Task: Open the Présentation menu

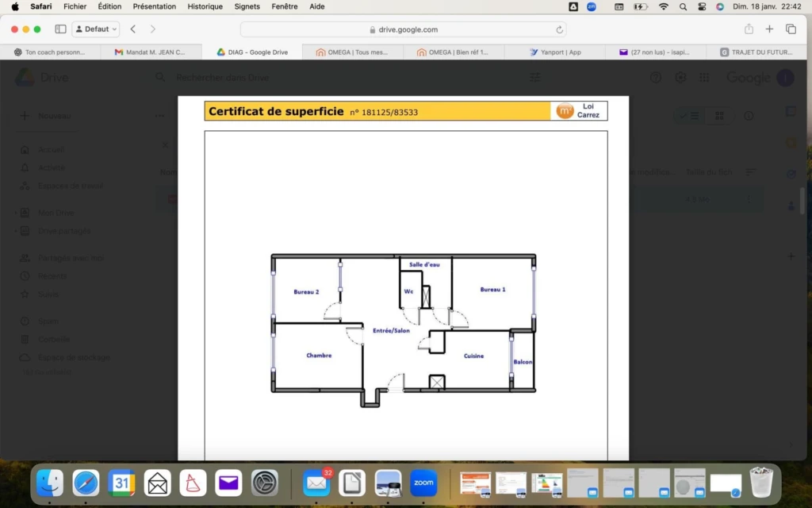Action: (x=155, y=6)
